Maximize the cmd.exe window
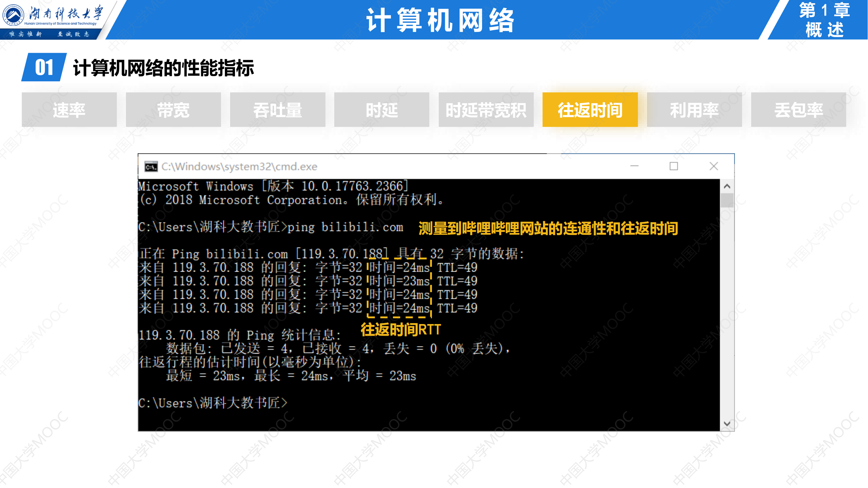The height and width of the screenshot is (488, 868). pyautogui.click(x=674, y=166)
